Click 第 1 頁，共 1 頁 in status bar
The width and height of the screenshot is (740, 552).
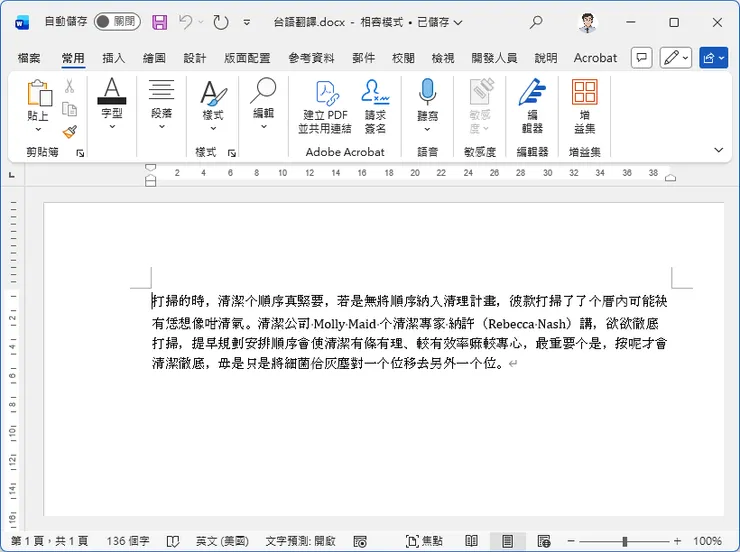pyautogui.click(x=50, y=541)
